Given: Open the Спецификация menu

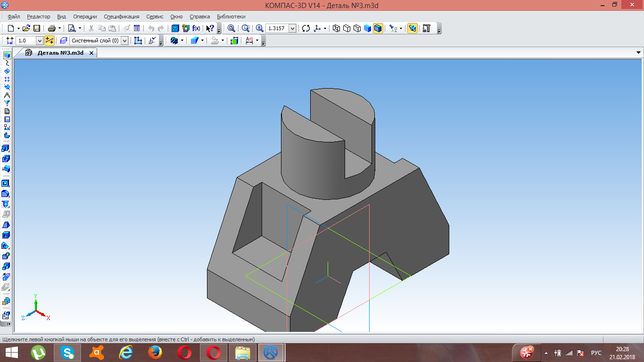Looking at the screenshot, I should pos(122,16).
